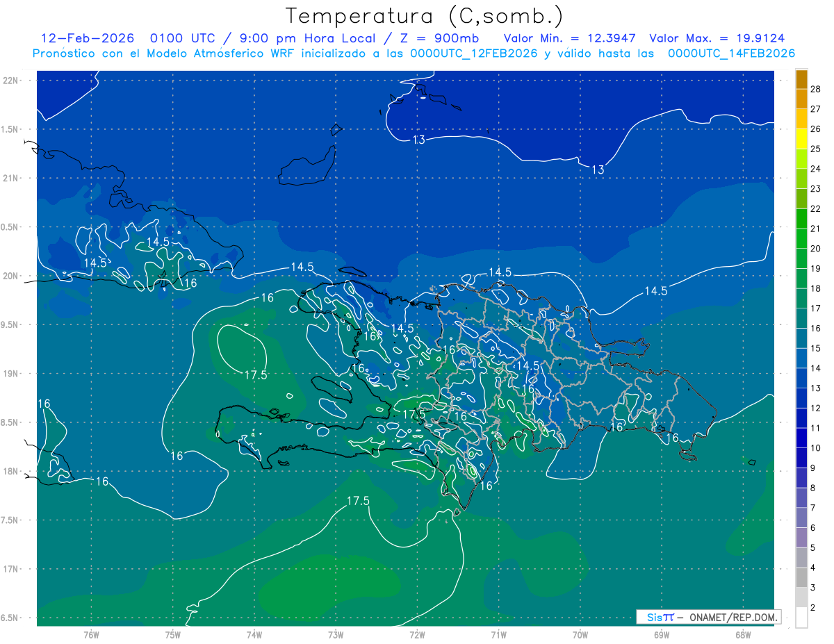Click the dark blue swatch between 10 and 11
This screenshot has width=834, height=644.
click(802, 438)
